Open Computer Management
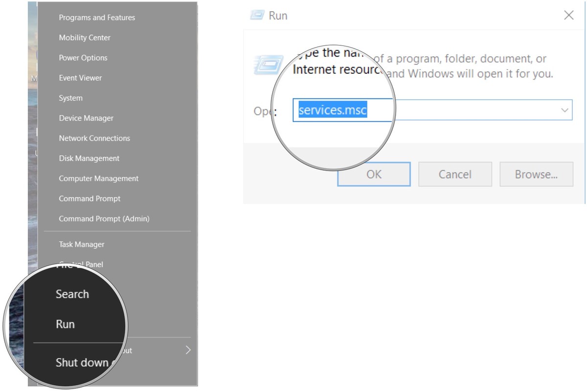The width and height of the screenshot is (587, 392). click(x=98, y=178)
